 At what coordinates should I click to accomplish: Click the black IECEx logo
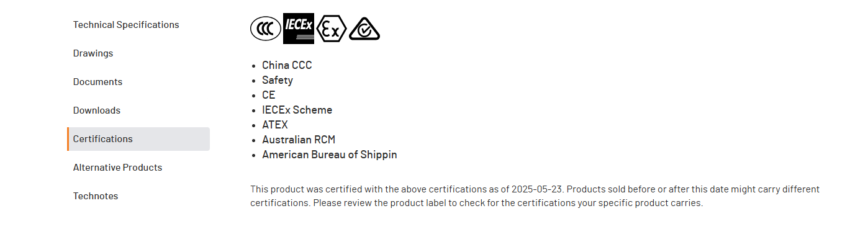pyautogui.click(x=299, y=29)
